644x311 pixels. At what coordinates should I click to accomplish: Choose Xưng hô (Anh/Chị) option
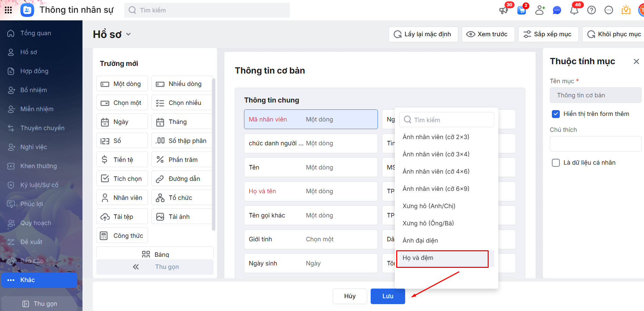pyautogui.click(x=447, y=206)
